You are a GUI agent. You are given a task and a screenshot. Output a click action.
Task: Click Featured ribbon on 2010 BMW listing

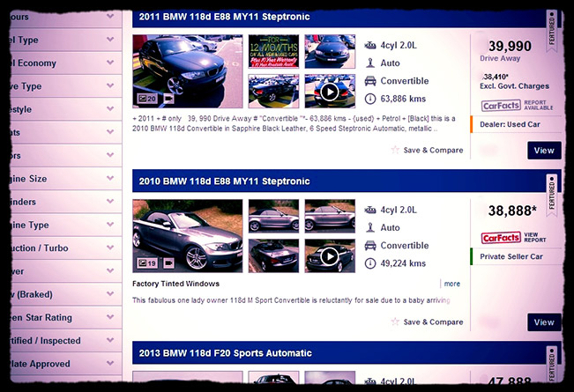tap(552, 195)
